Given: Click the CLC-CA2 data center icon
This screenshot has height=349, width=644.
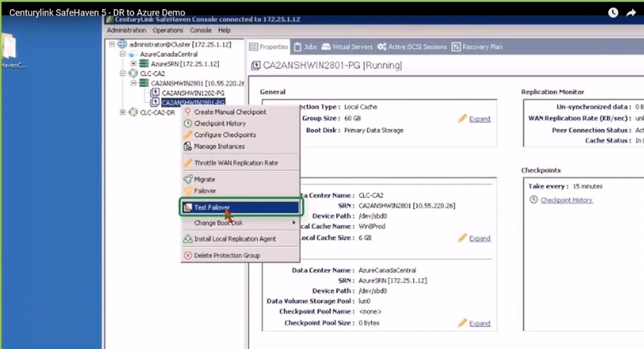Looking at the screenshot, I should tap(133, 74).
